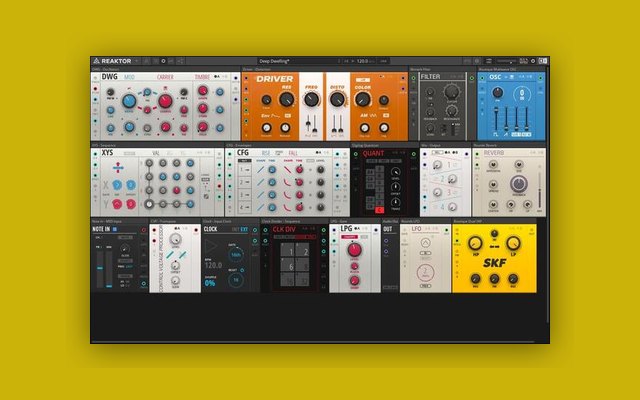The image size is (640, 400).
Task: Click the horizontal scrollbar at window bottom
Action: pyautogui.click(x=313, y=342)
